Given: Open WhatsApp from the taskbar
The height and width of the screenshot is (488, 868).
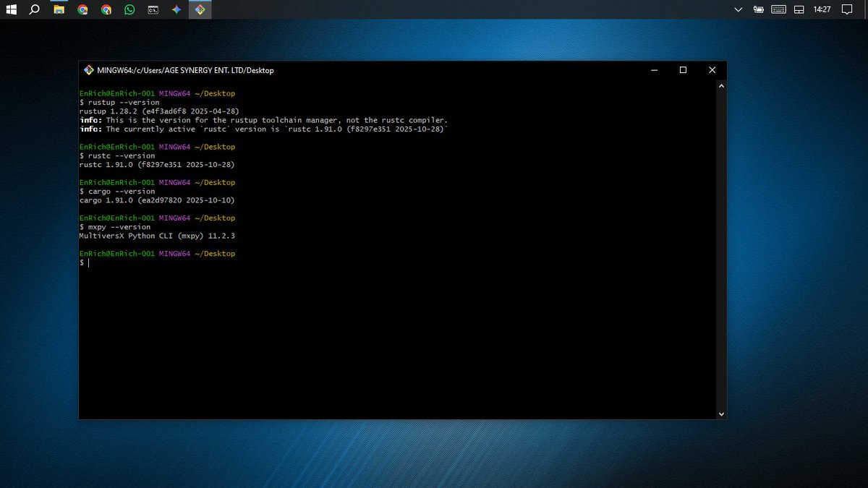Looking at the screenshot, I should pos(129,9).
